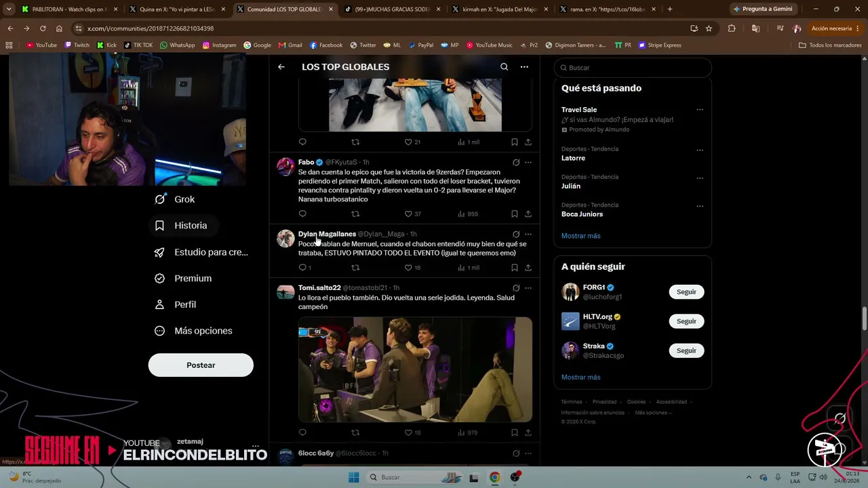Bookmark Dylan Magallanes' post
868x488 pixels.
(515, 268)
